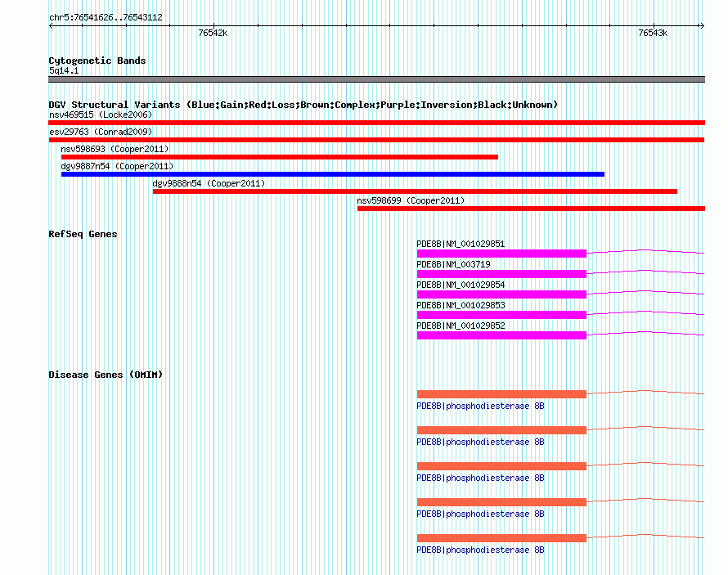Image resolution: width=728 pixels, height=575 pixels.
Task: Click the fourth PDE8B|phosphodiesterase 8B link
Action: coord(480,514)
